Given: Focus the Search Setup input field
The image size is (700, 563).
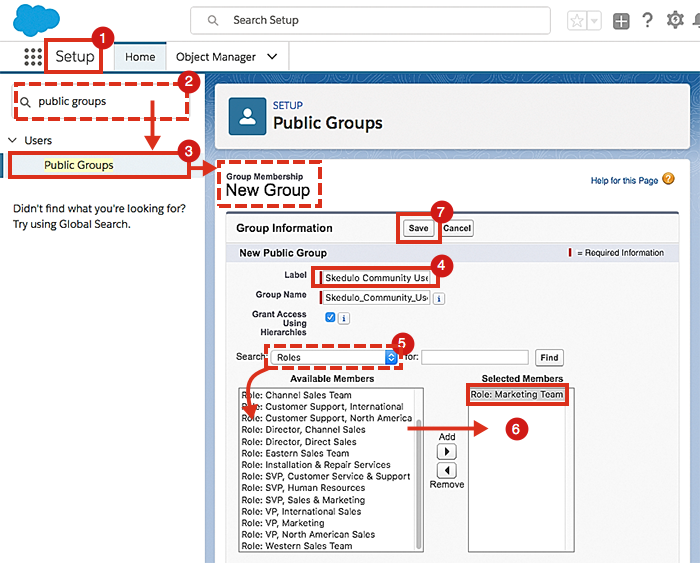Looking at the screenshot, I should point(370,20).
